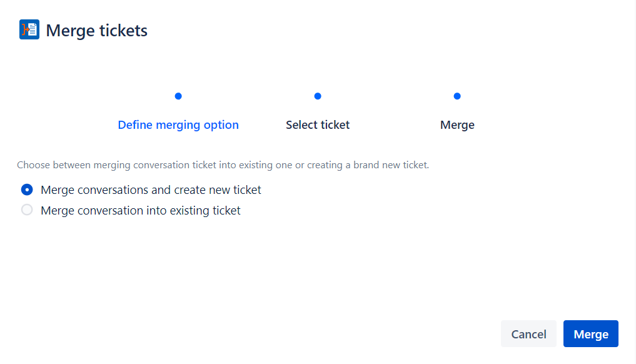Enable merging into an existing ticket option

[x=27, y=210]
